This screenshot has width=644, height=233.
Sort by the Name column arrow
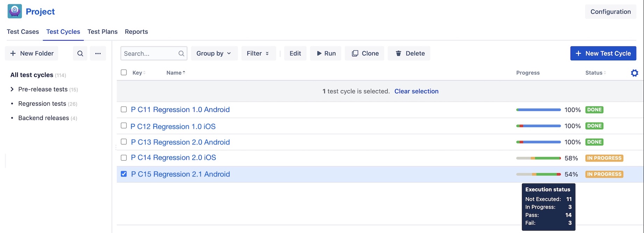(x=184, y=72)
